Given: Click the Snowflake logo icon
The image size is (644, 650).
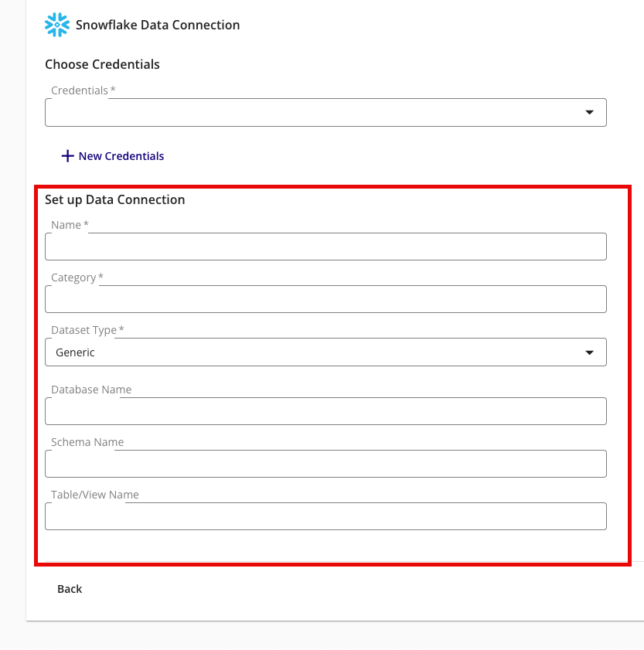Looking at the screenshot, I should 57,25.
